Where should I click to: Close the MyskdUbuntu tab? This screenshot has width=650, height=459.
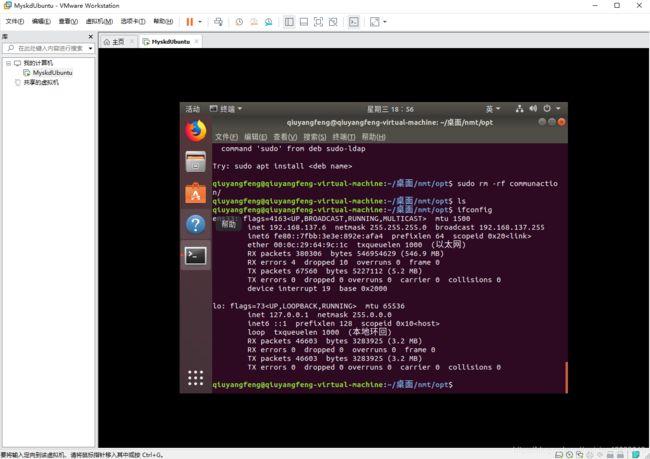(196, 41)
